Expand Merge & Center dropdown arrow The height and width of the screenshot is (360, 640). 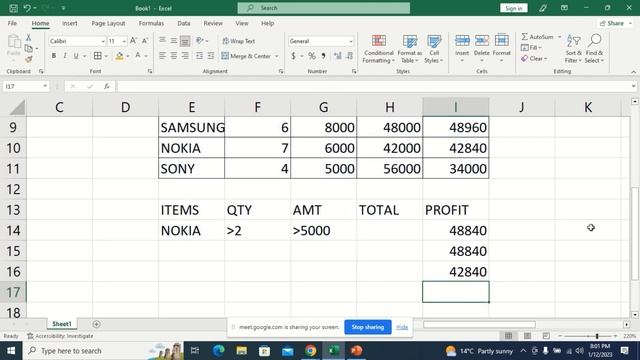[x=277, y=56]
